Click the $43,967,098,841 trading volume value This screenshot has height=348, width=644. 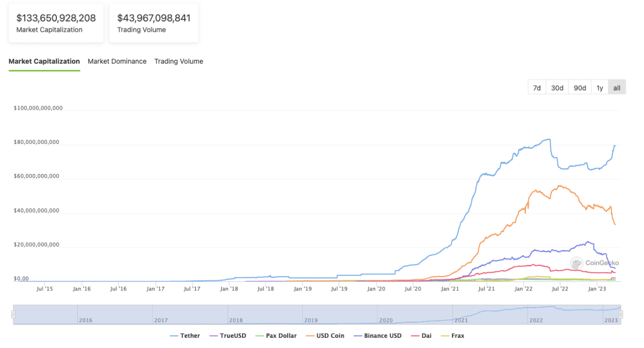(154, 18)
